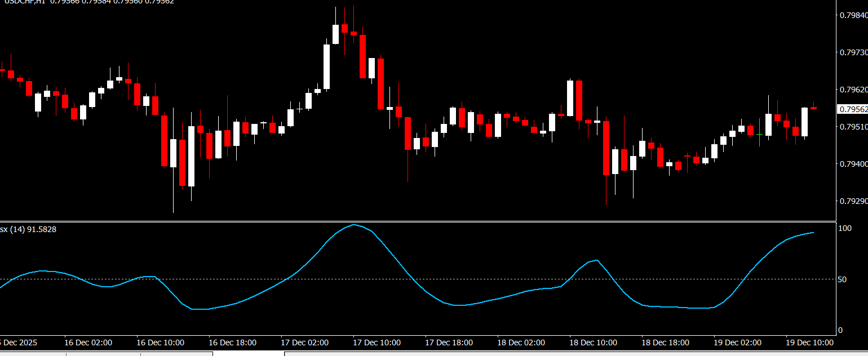868x356 pixels.
Task: Click the 0.79730 price scale label
Action: click(853, 52)
